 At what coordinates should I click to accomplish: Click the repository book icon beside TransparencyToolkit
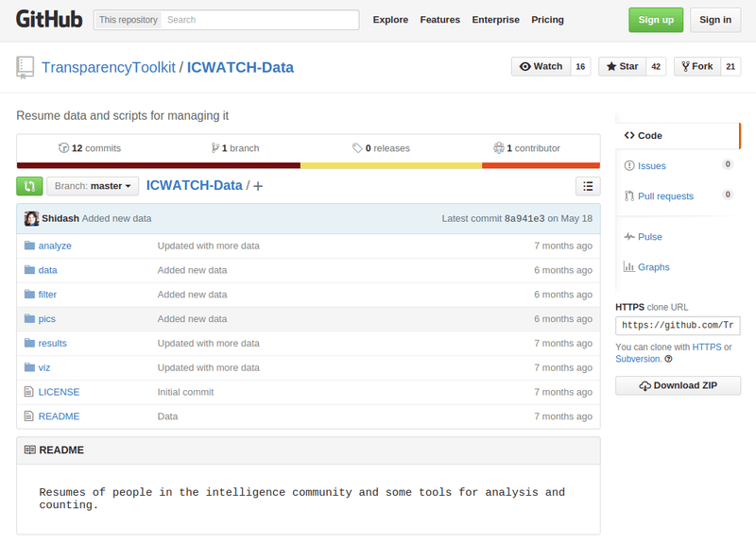pos(25,67)
